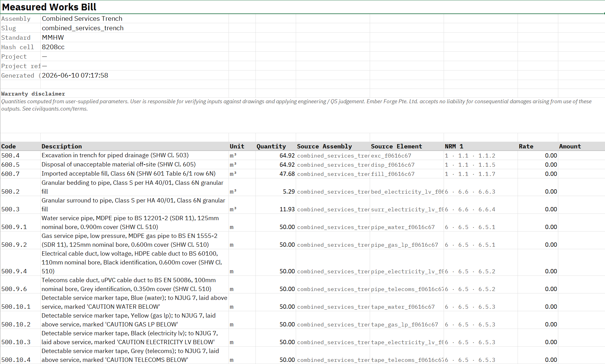Select the Quantity column header cell
605x364 pixels.
276,146
